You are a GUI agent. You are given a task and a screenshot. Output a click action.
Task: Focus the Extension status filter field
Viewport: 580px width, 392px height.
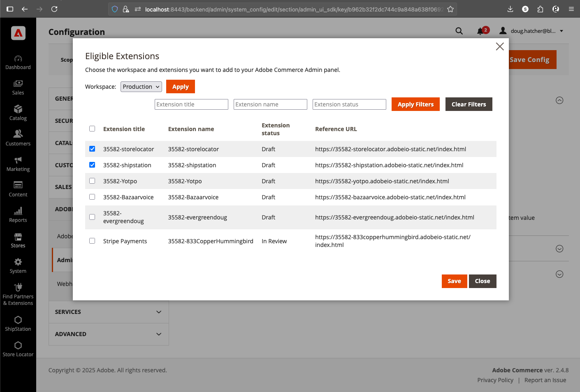349,104
